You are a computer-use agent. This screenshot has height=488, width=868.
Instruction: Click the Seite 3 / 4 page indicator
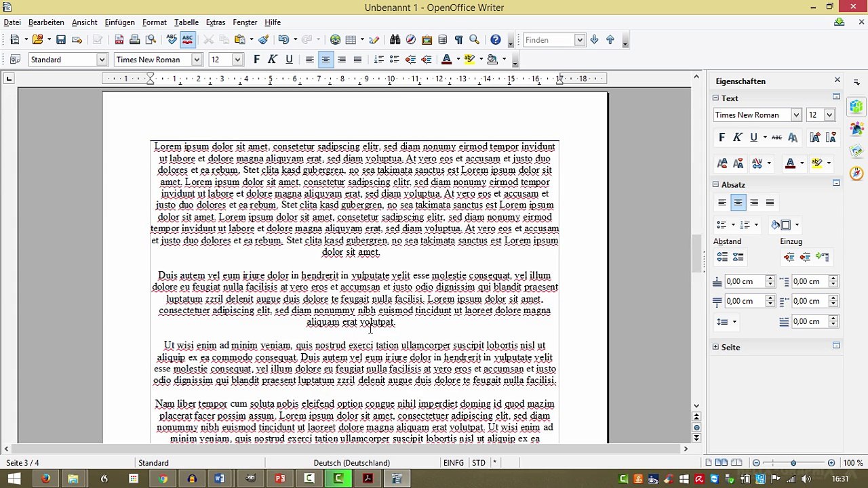[22, 463]
